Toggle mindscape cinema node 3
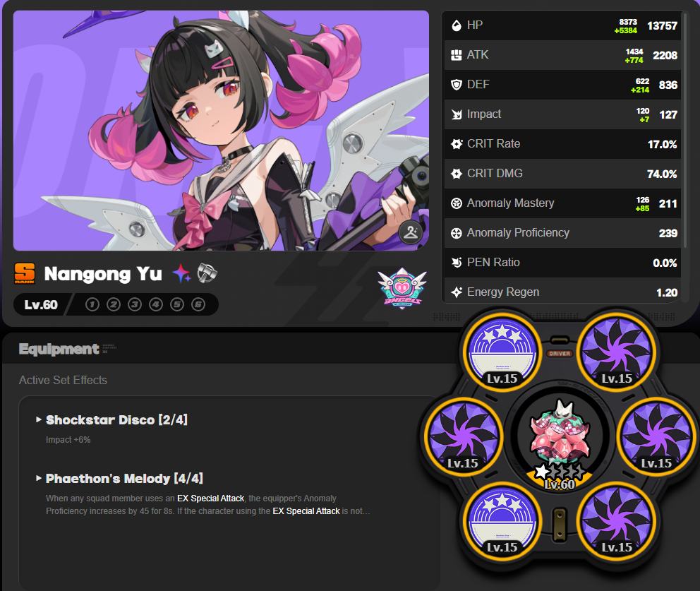The height and width of the screenshot is (591, 700). 135,304
